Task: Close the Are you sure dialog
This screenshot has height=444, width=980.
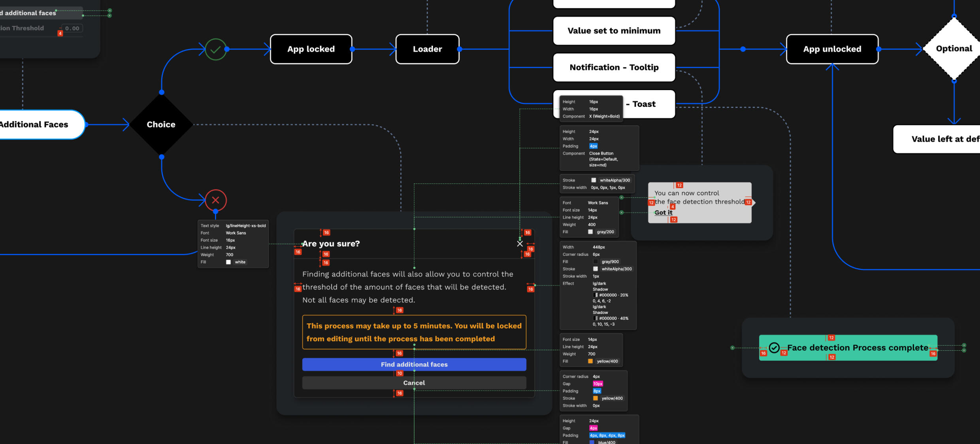Action: click(520, 244)
